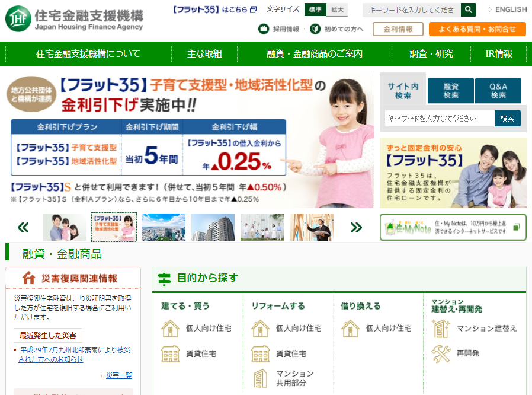Click the house icon for 借り換える 個人向け住宅

tap(350, 329)
